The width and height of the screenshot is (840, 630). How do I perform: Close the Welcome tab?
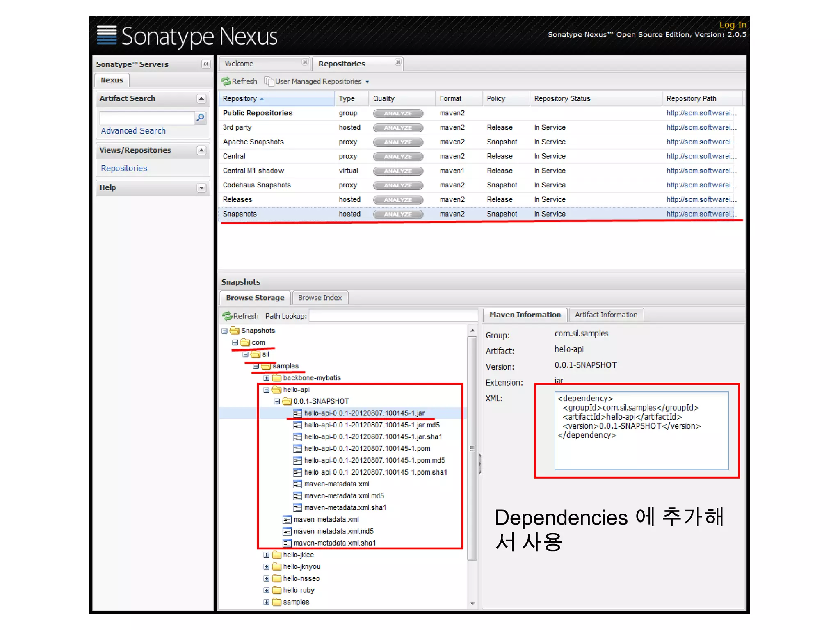coord(305,62)
